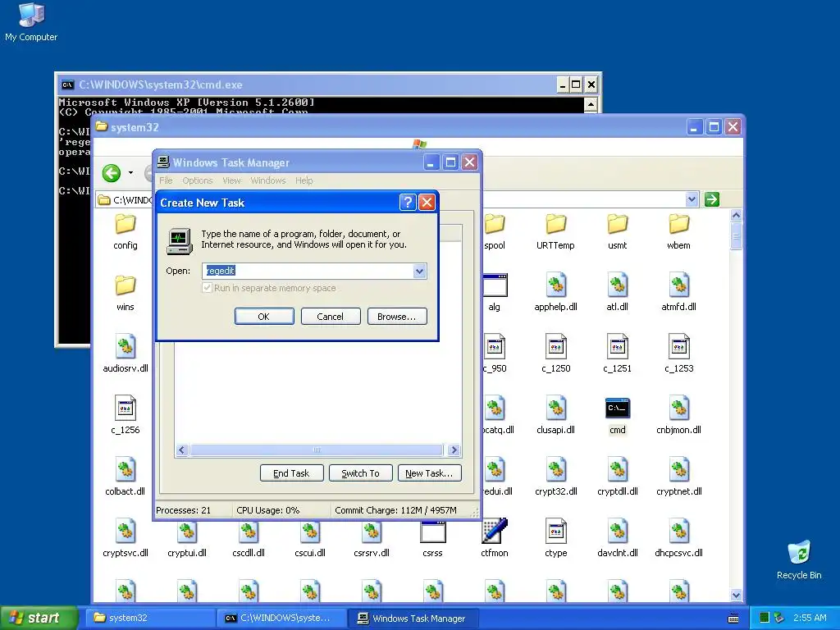Select the cnbjmon.dll file icon
Image resolution: width=840 pixels, height=630 pixels.
click(679, 409)
